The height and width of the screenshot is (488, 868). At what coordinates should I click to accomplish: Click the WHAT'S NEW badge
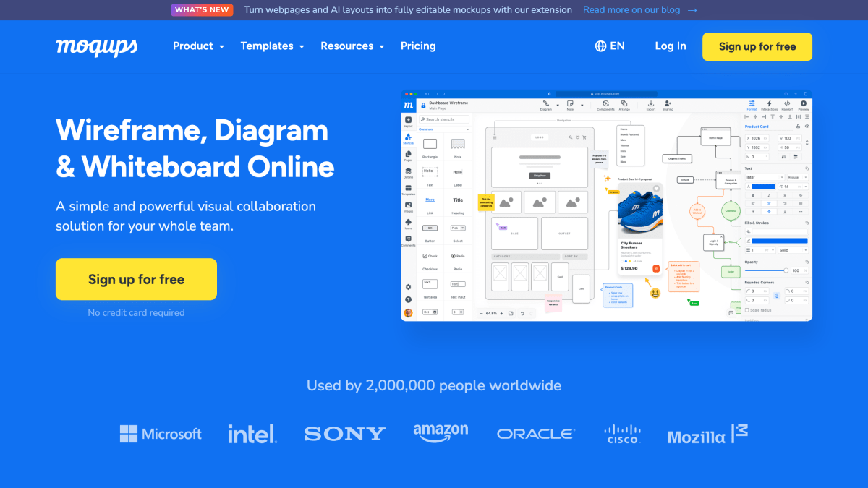pos(202,10)
